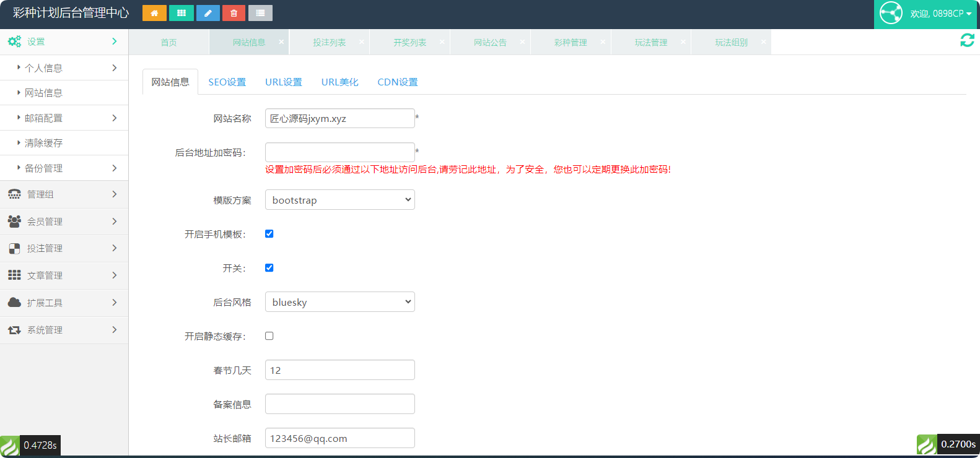Enable the 开启静态缓存 checkbox
980x458 pixels.
[x=269, y=336]
